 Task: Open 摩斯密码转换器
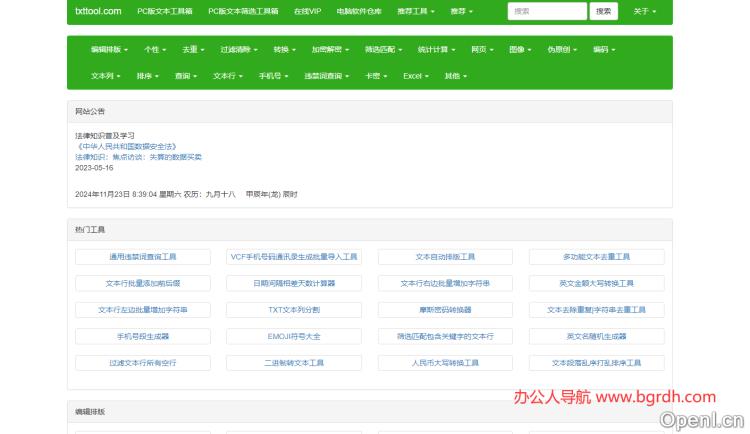pyautogui.click(x=445, y=310)
